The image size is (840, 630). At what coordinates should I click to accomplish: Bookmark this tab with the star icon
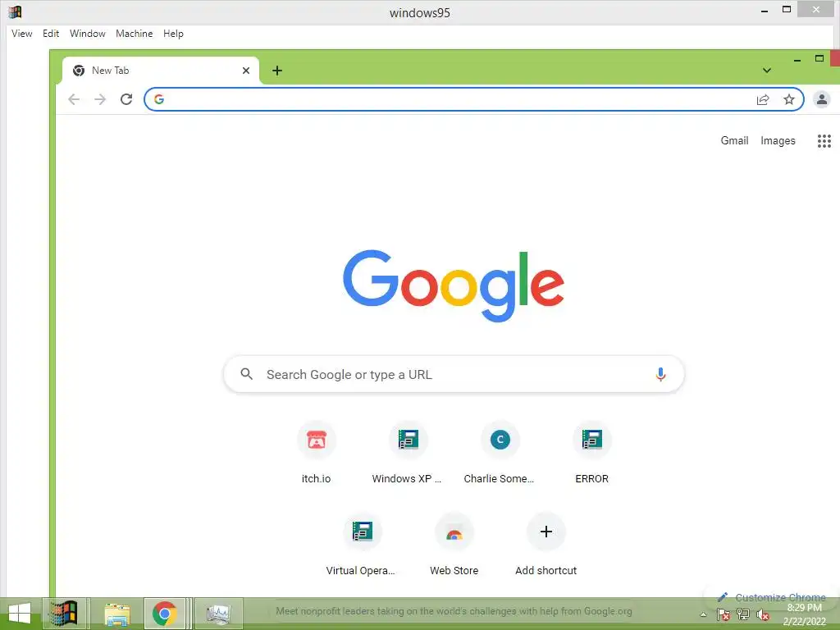pos(788,99)
